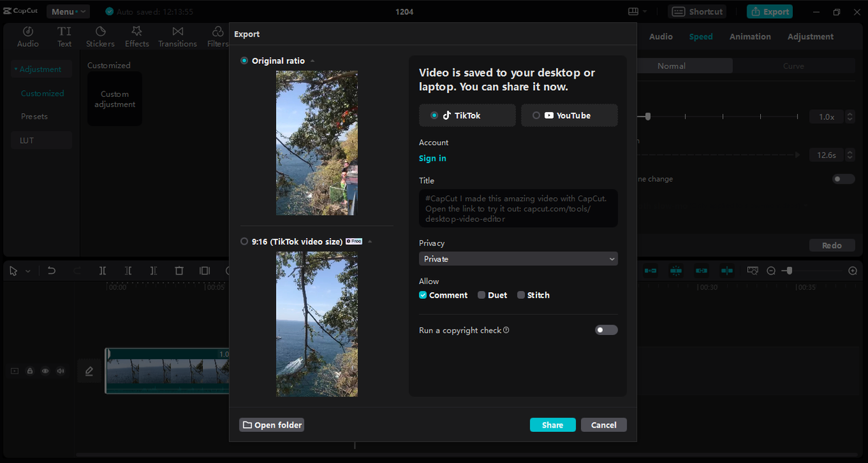Viewport: 868px width, 463px height.
Task: Uncheck the Comment checkbox
Action: (x=423, y=295)
